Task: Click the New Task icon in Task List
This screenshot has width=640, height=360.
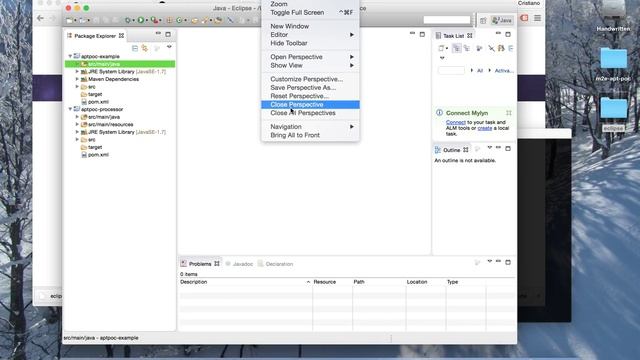Action: [x=441, y=49]
